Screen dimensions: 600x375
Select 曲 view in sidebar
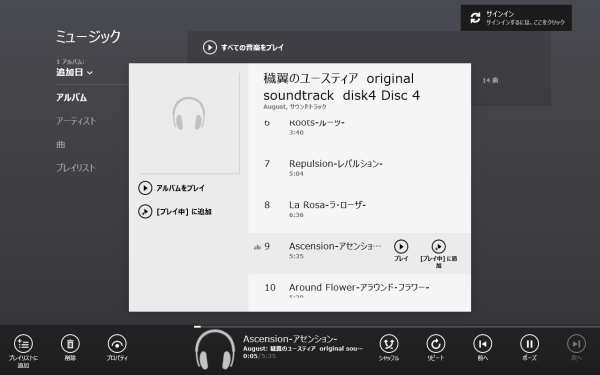click(60, 144)
